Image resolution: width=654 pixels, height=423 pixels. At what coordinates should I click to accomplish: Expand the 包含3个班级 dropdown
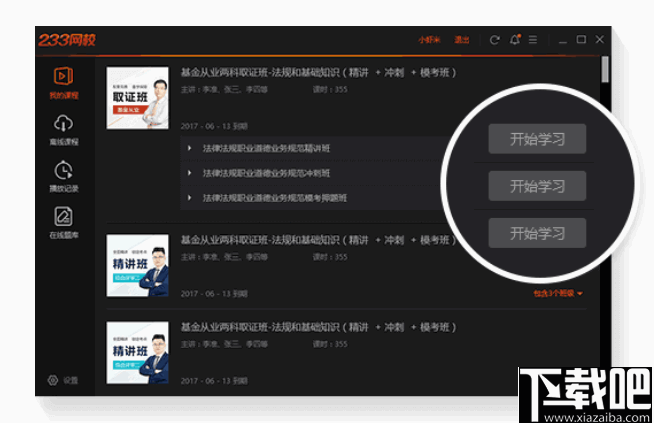click(x=558, y=293)
